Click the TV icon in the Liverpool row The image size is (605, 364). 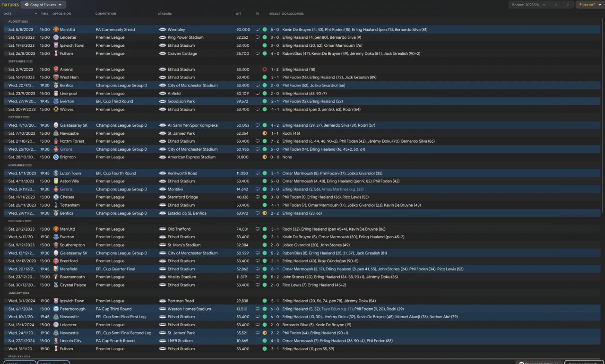click(258, 94)
